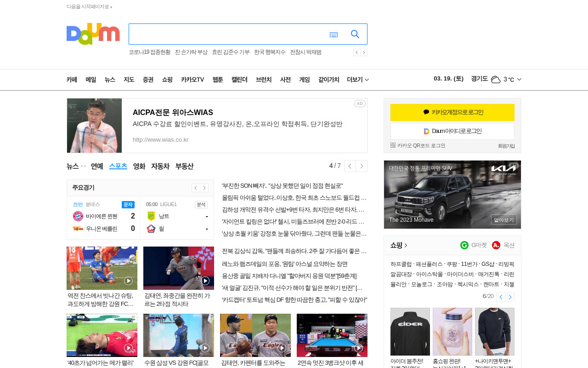Click the magnifier search icon
Image resolution: width=588 pixels, height=368 pixels.
(x=355, y=34)
